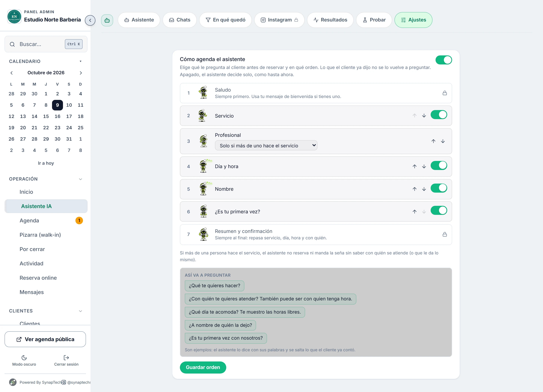
Task: Click the ¿Qué te quieres hacer? example chip
Action: point(215,286)
